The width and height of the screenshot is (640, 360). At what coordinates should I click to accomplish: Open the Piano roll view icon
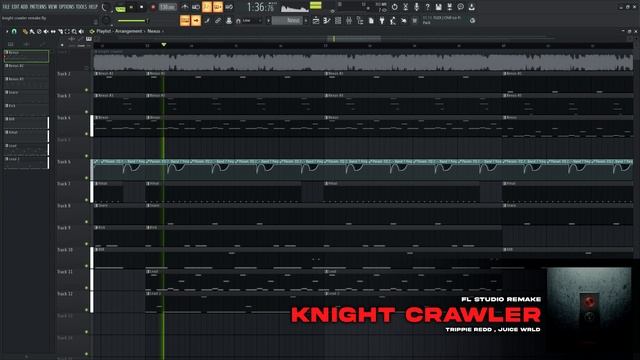click(x=327, y=20)
